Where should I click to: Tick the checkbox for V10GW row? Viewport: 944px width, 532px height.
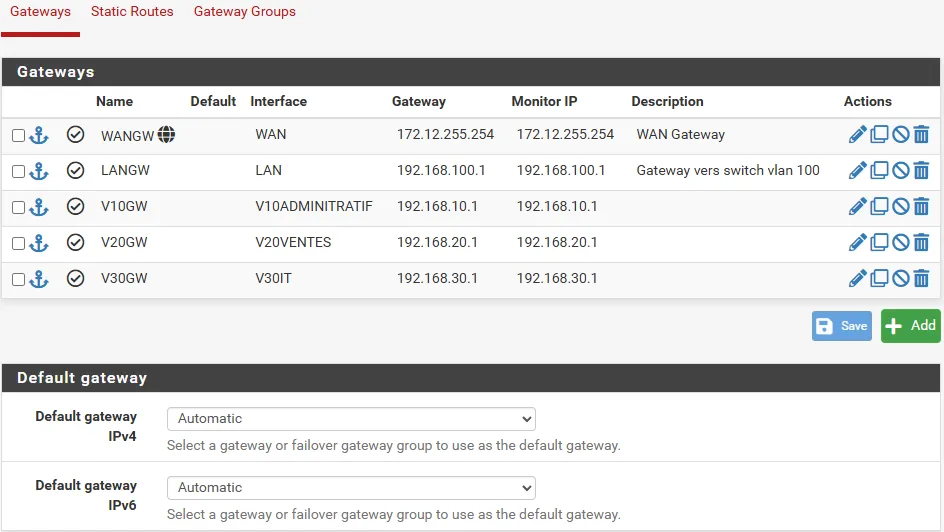(19, 208)
